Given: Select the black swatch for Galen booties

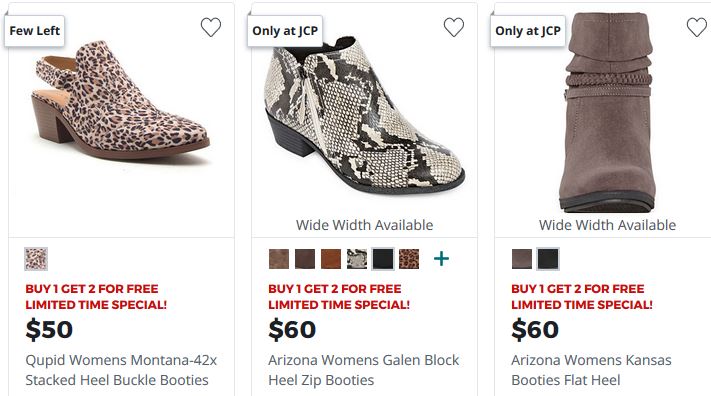Looking at the screenshot, I should [383, 259].
